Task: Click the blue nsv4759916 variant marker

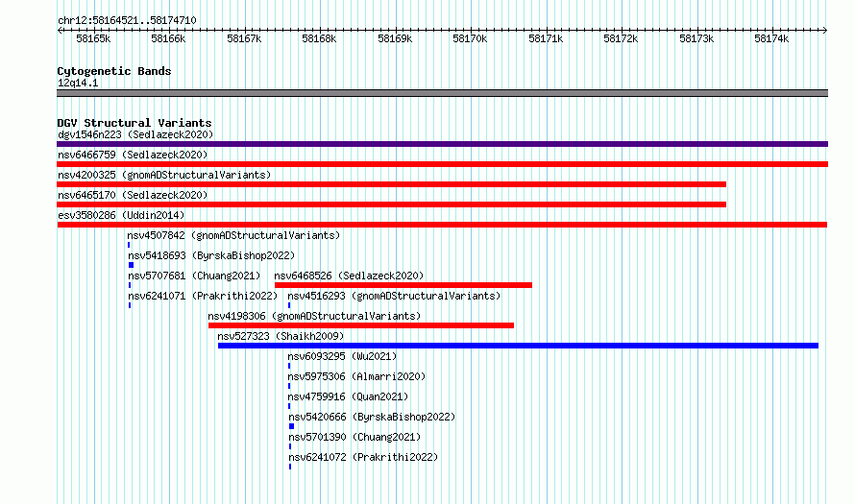Action: pyautogui.click(x=289, y=406)
